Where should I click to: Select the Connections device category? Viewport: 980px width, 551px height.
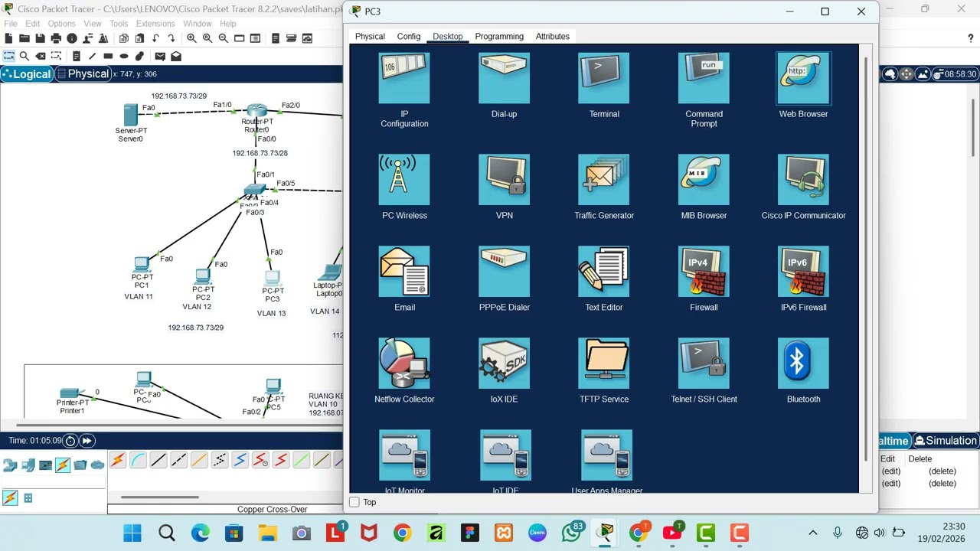pos(62,465)
